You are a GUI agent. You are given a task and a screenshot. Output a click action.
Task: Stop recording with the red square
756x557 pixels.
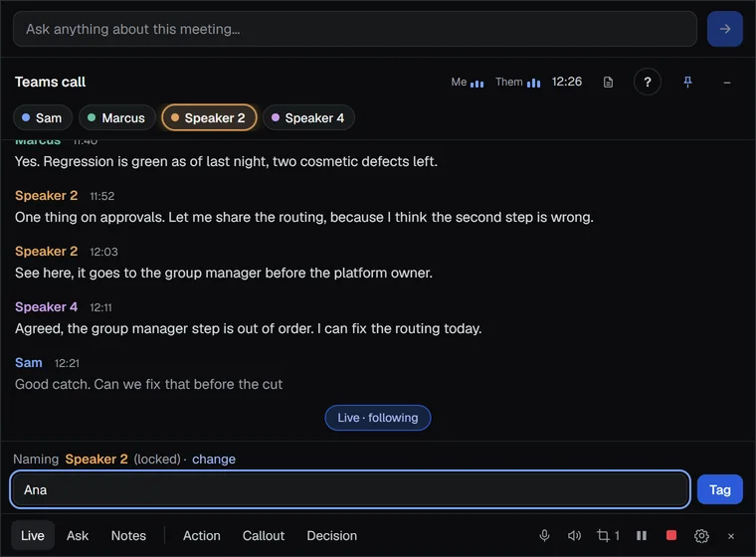click(x=671, y=535)
